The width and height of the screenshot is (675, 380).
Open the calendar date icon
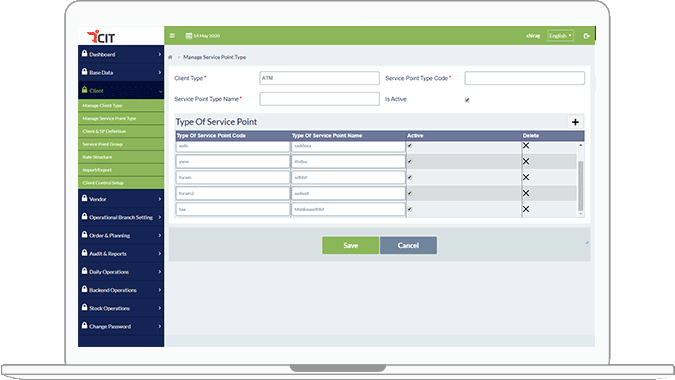(x=189, y=36)
